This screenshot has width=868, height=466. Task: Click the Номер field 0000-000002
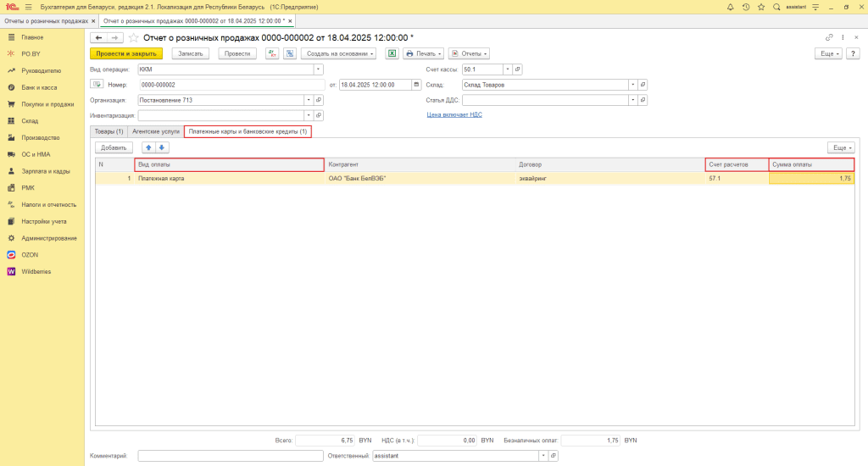coord(231,85)
